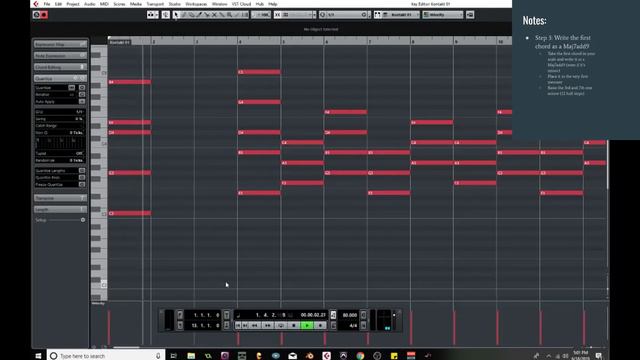Open the File menu
The width and height of the screenshot is (640, 360).
(x=47, y=4)
